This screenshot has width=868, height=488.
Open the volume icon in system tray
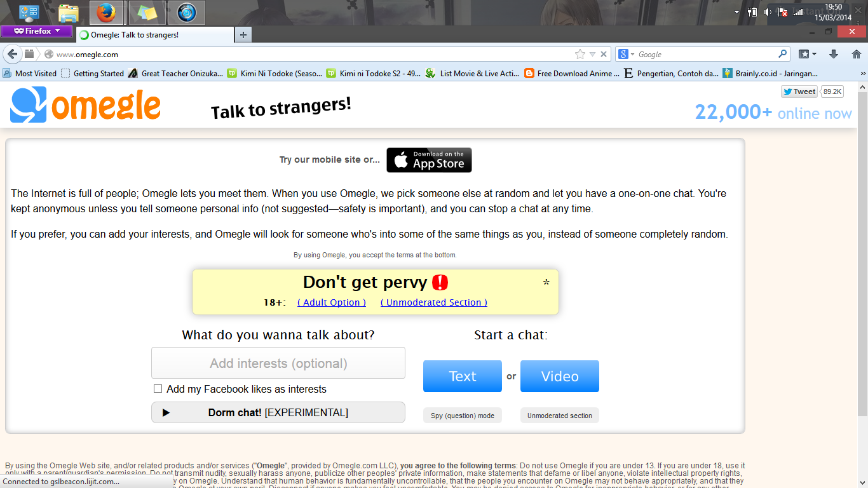pyautogui.click(x=768, y=12)
